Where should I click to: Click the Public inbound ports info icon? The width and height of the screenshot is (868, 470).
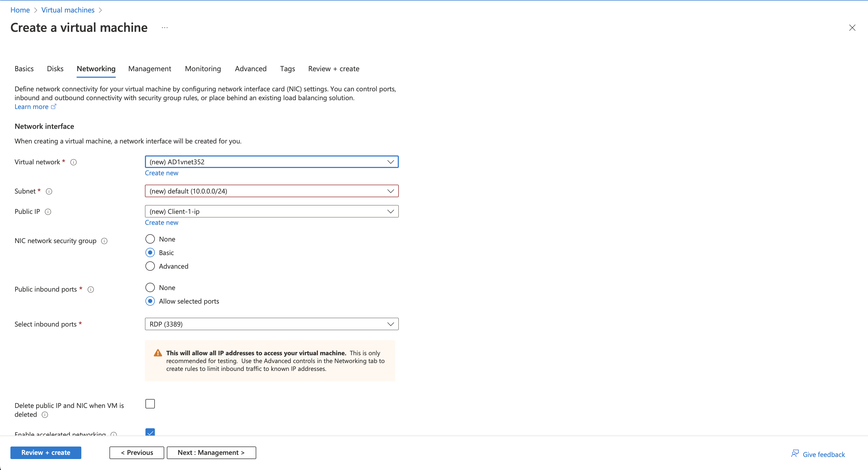[91, 290]
